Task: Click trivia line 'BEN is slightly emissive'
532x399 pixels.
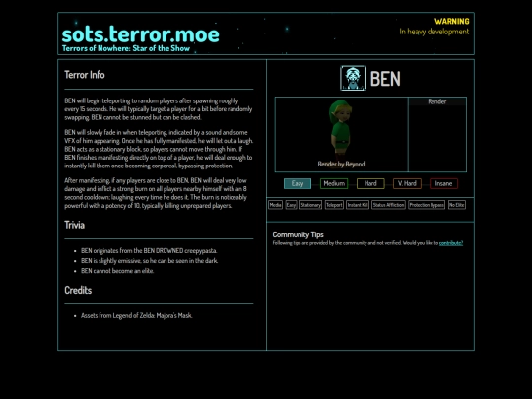Action: tap(150, 260)
